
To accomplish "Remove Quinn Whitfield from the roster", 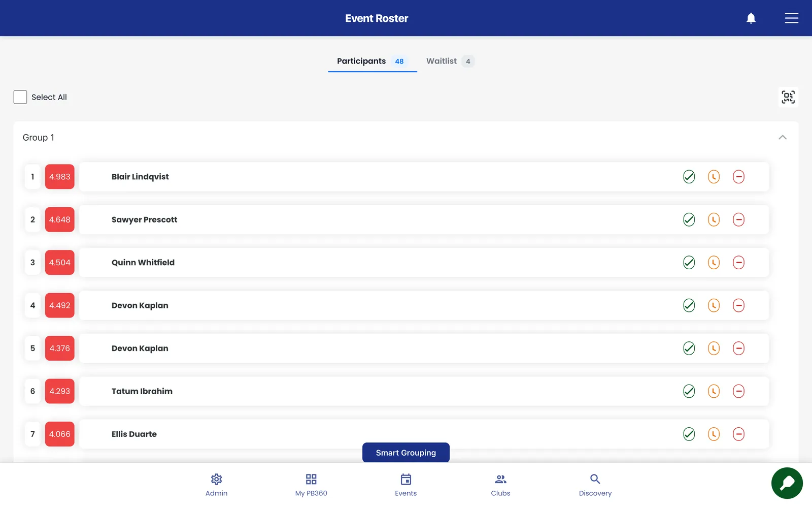I will tap(738, 263).
